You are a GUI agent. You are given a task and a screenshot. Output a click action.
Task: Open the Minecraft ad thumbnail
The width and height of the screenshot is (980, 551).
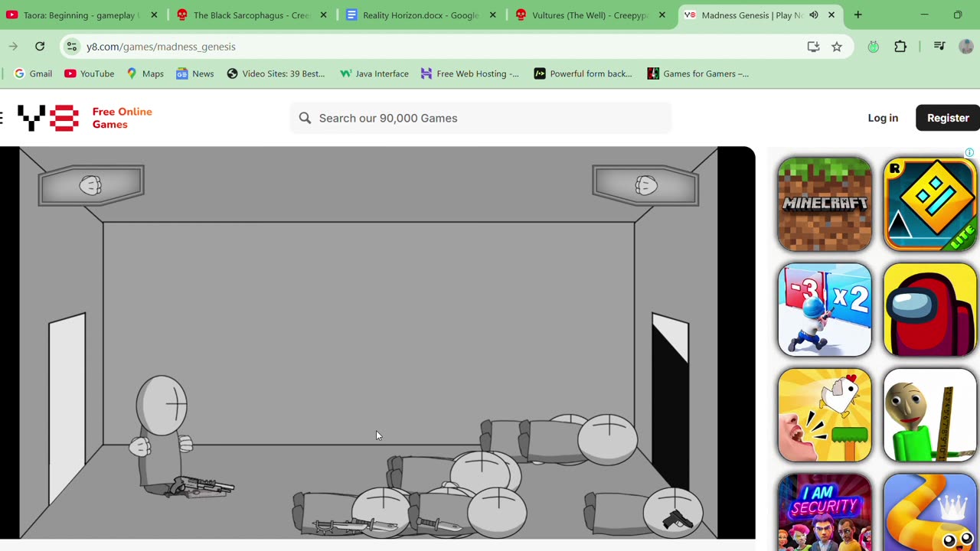[825, 204]
